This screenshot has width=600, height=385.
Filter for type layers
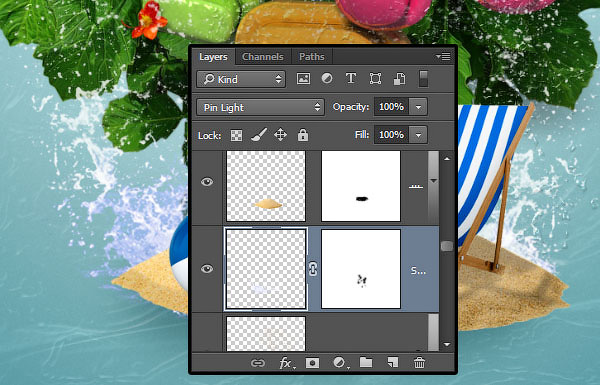tap(351, 79)
